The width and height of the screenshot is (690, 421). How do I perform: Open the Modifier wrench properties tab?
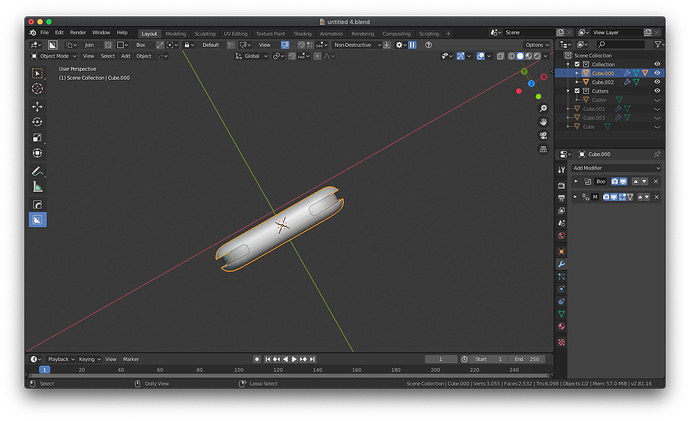(562, 264)
